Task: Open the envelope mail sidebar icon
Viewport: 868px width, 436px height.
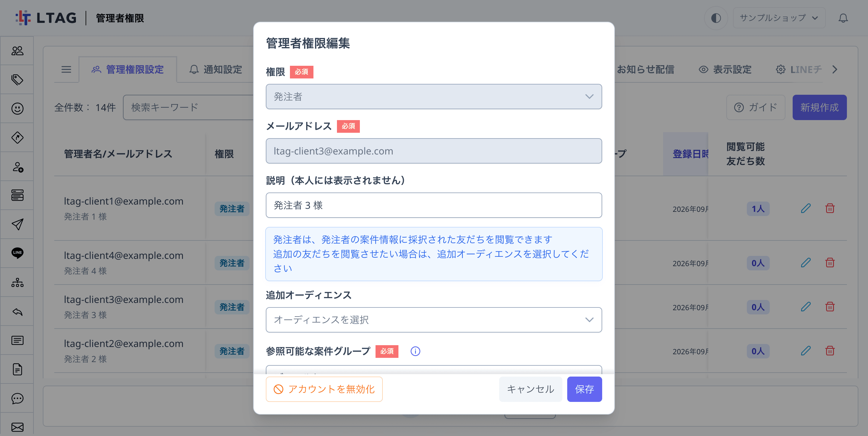Action: 17,427
